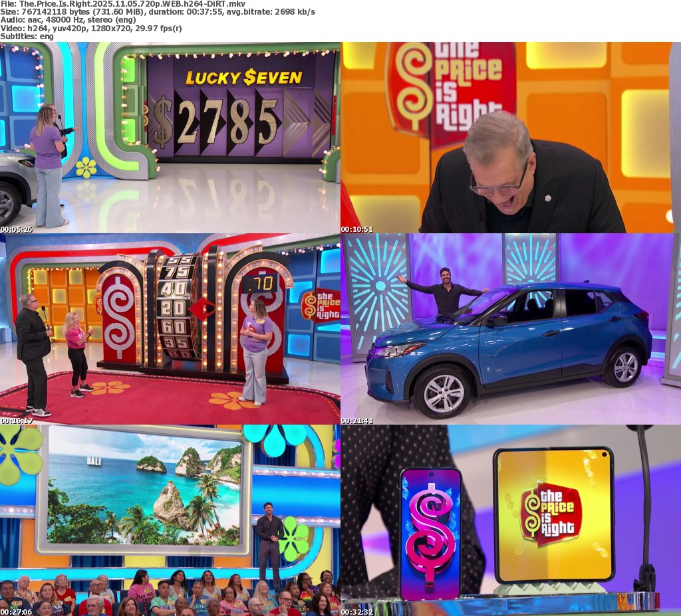The height and width of the screenshot is (616, 681).
Task: Open the Bali beach trip thumbnail
Action: click(170, 520)
